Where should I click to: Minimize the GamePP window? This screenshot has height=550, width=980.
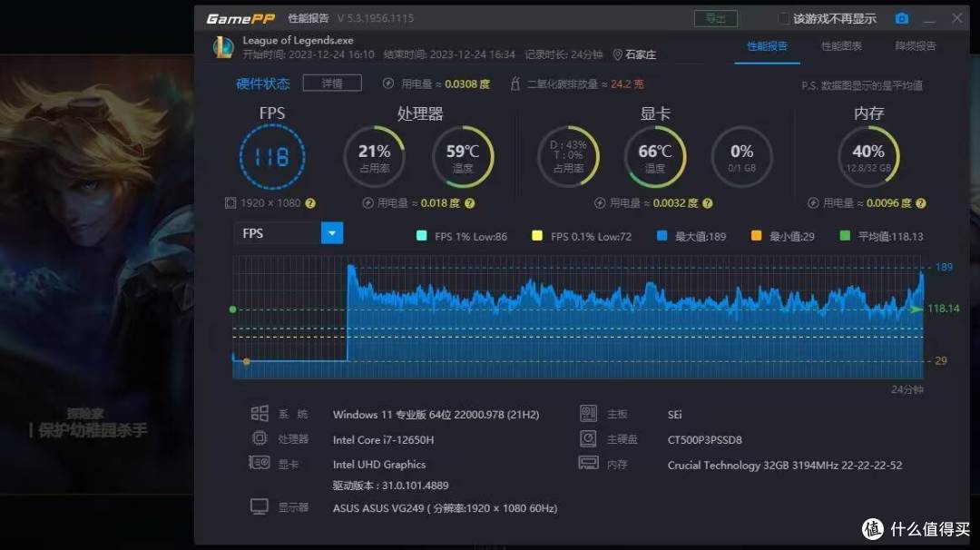pyautogui.click(x=929, y=19)
